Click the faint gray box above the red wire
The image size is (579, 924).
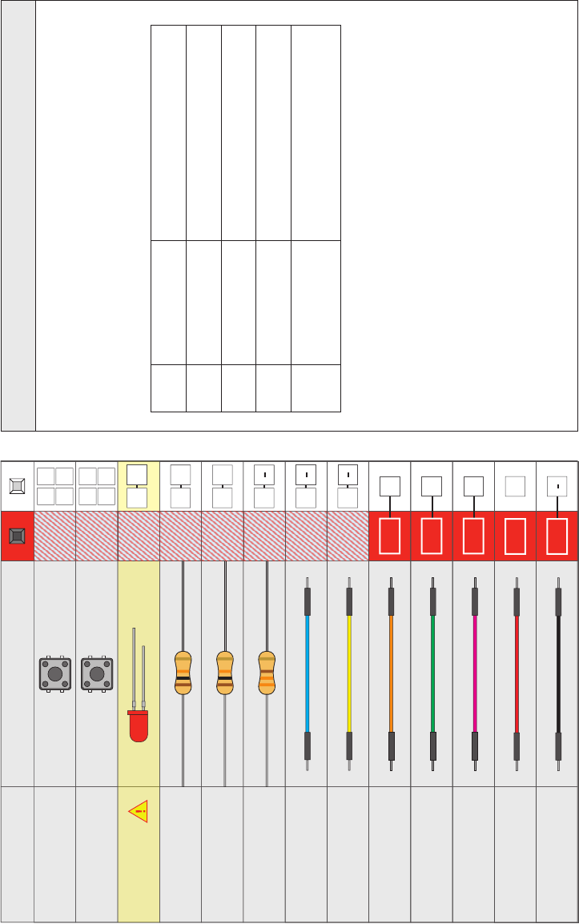(x=515, y=486)
